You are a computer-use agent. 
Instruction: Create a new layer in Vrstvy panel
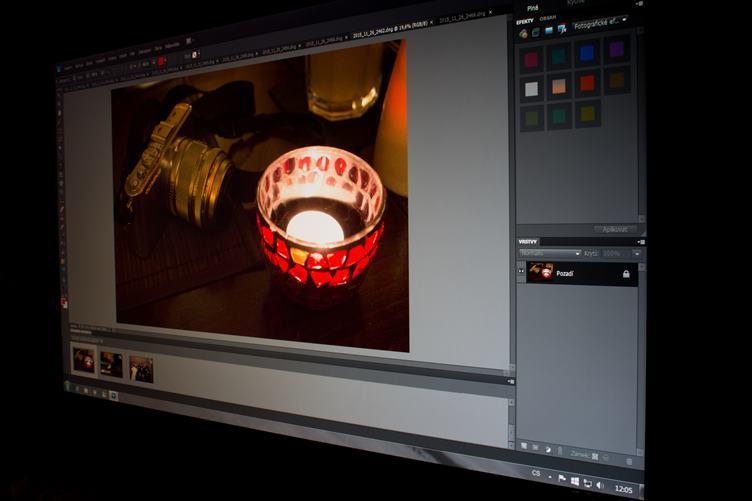[x=524, y=446]
